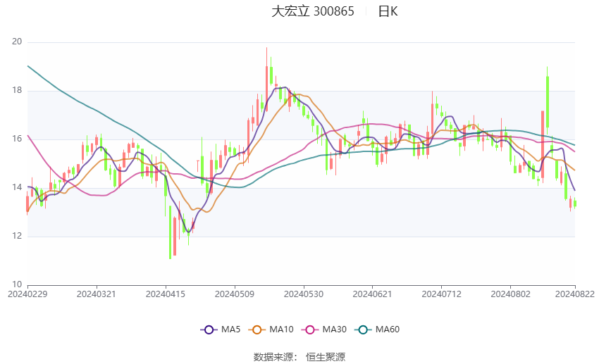The width and height of the screenshot is (599, 364).
Task: Click the 20240802 x-axis date label
Action: coord(511,294)
